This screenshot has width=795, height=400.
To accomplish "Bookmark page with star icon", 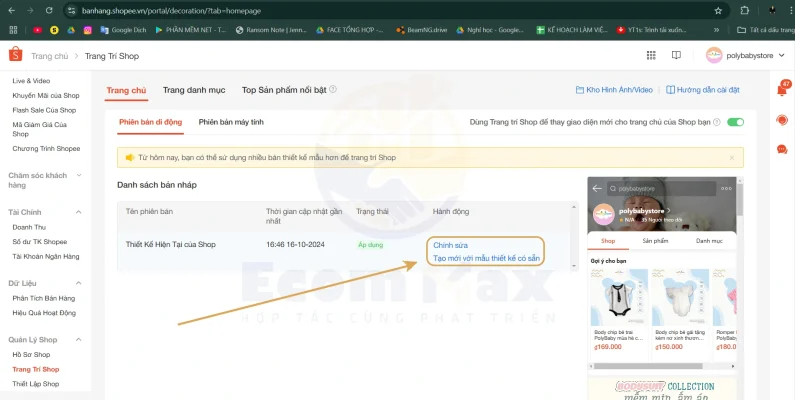I will [x=718, y=11].
